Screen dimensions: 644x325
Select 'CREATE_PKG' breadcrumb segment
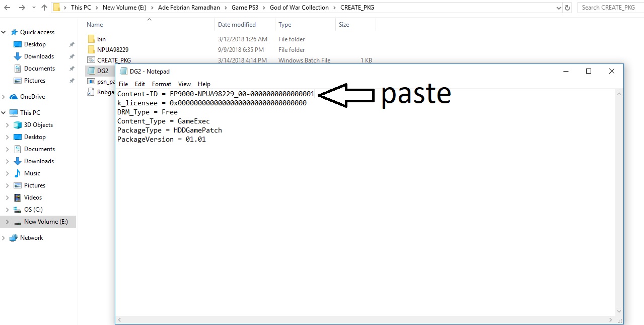(x=357, y=8)
